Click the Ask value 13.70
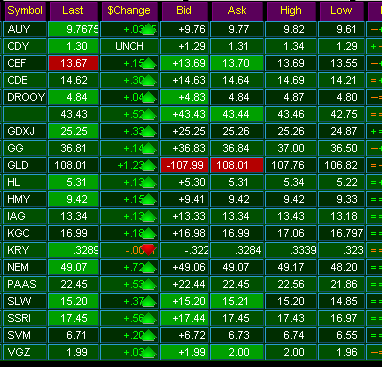 click(x=237, y=63)
